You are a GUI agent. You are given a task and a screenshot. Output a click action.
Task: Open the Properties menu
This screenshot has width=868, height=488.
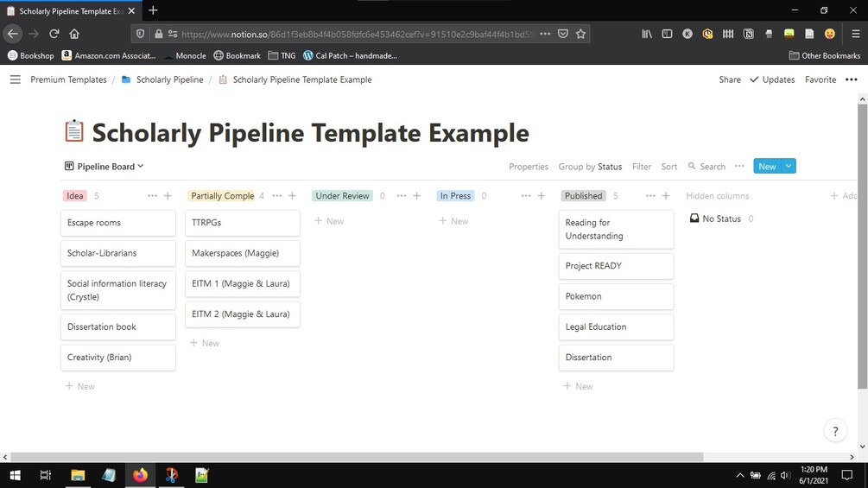528,167
